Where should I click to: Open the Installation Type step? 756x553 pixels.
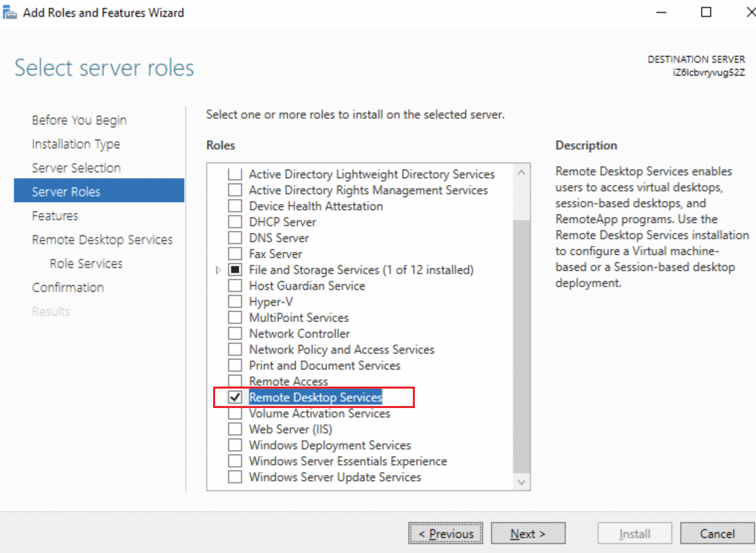pos(76,144)
